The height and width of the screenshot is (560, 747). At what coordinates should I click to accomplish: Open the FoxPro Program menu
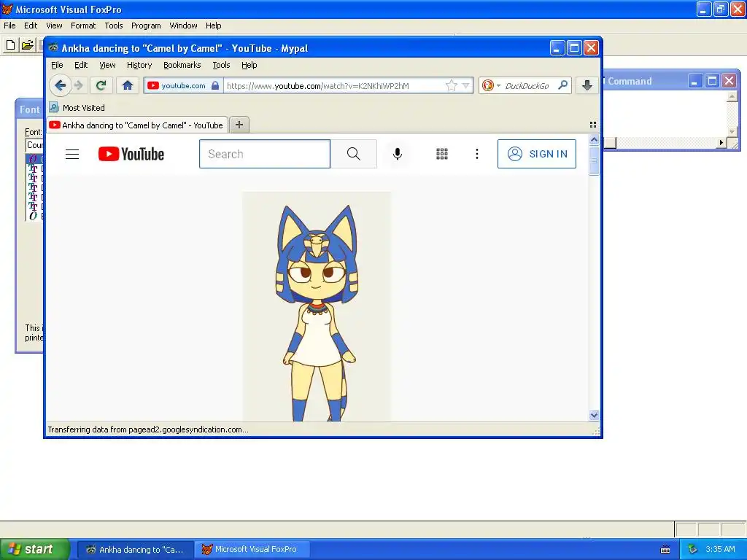point(146,26)
